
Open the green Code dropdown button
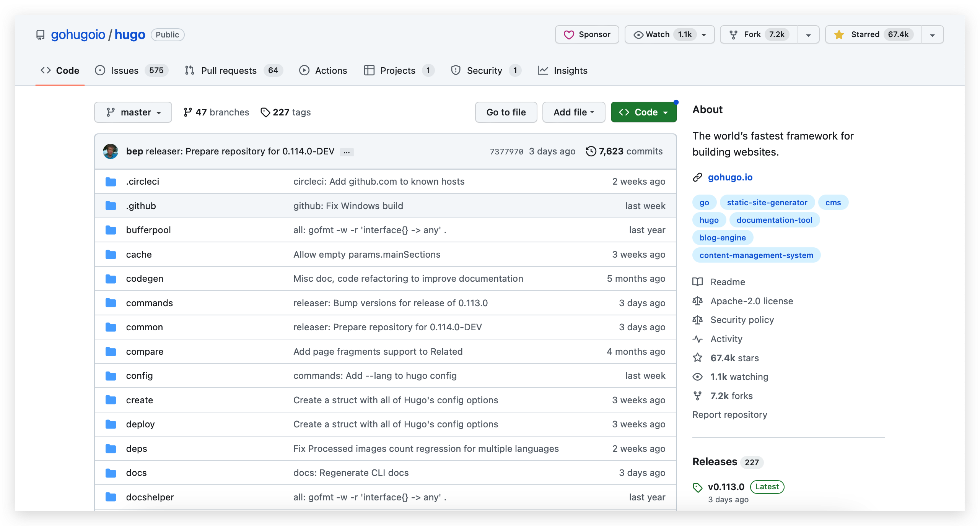(x=643, y=112)
